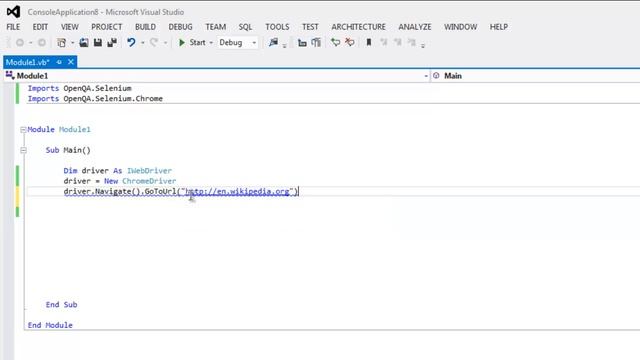
Task: Open the SQL menu
Action: click(245, 27)
